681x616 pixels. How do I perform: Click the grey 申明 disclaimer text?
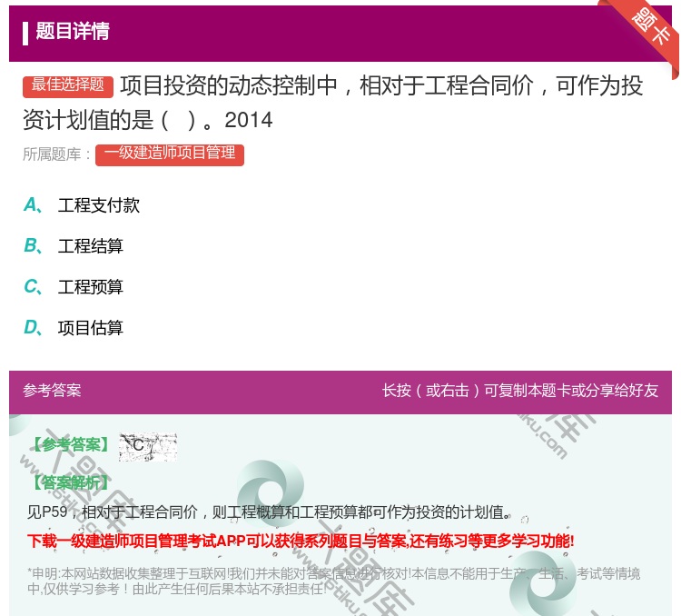tap(333, 581)
